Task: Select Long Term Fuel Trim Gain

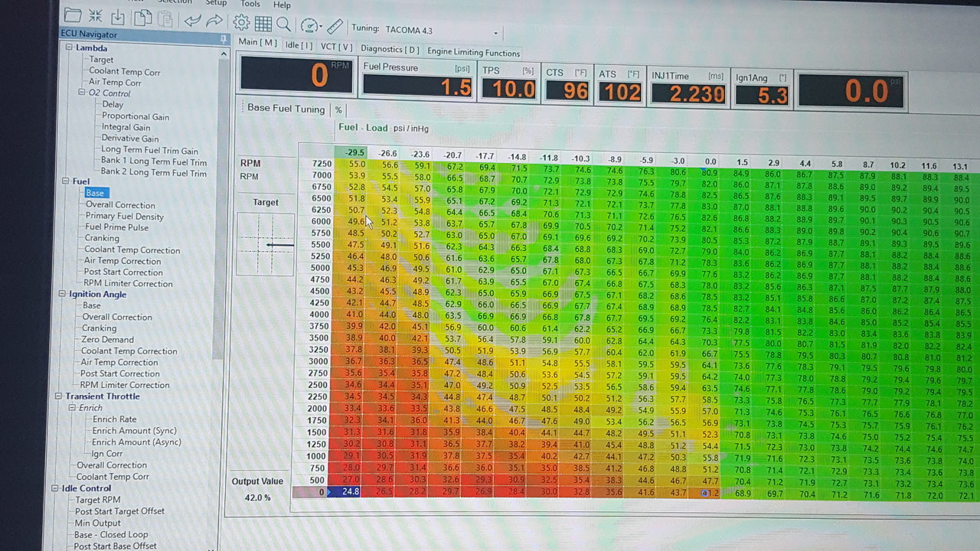Action: point(149,150)
